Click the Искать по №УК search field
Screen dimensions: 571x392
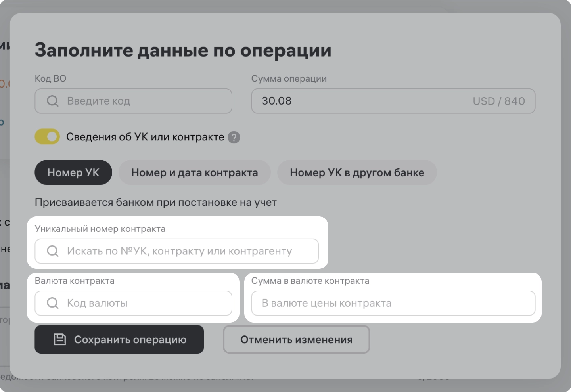tap(177, 251)
